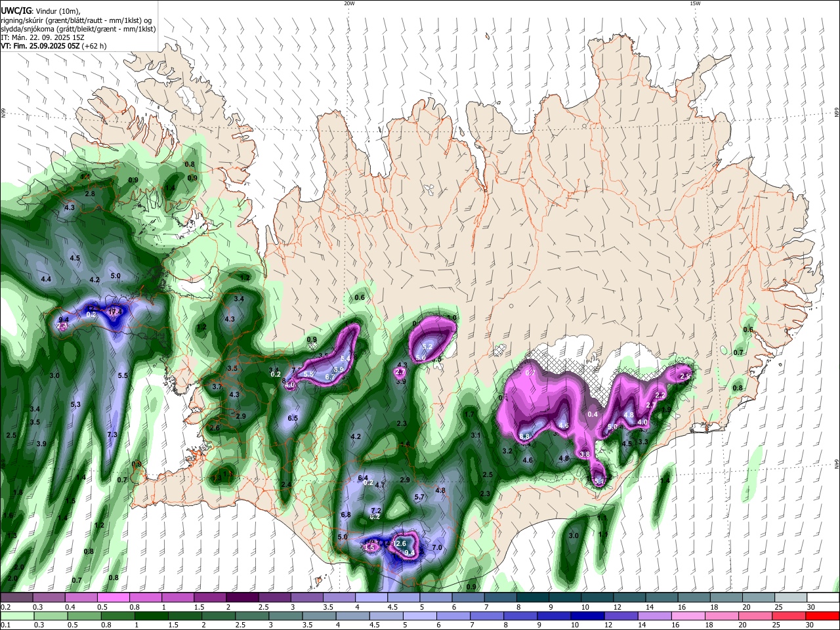Click the 3.8 value in the purple snow tail
This screenshot has width=840, height=630.
tap(585, 454)
